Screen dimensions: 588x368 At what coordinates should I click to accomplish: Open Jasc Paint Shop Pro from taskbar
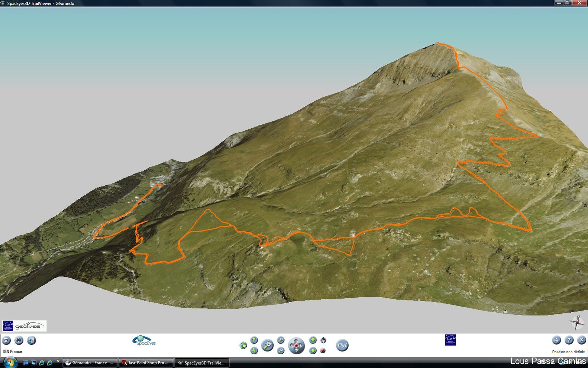(x=146, y=363)
